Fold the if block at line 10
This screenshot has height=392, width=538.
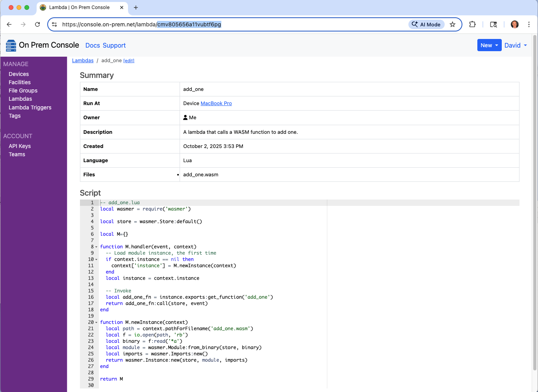(x=96, y=260)
